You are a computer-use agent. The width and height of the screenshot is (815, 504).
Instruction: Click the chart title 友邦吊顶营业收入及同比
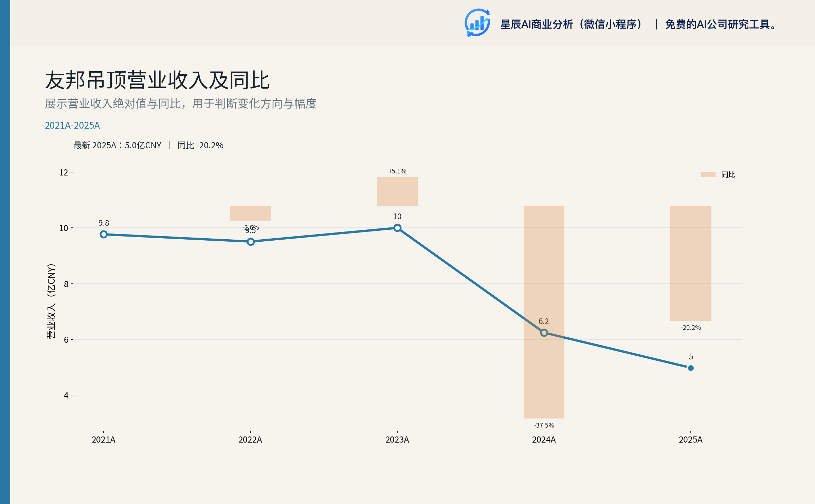coord(158,80)
